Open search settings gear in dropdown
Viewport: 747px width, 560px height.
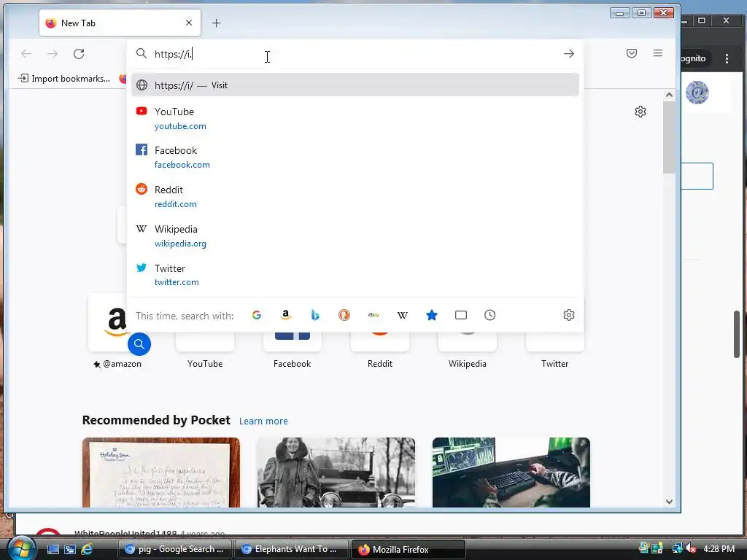[x=569, y=315]
